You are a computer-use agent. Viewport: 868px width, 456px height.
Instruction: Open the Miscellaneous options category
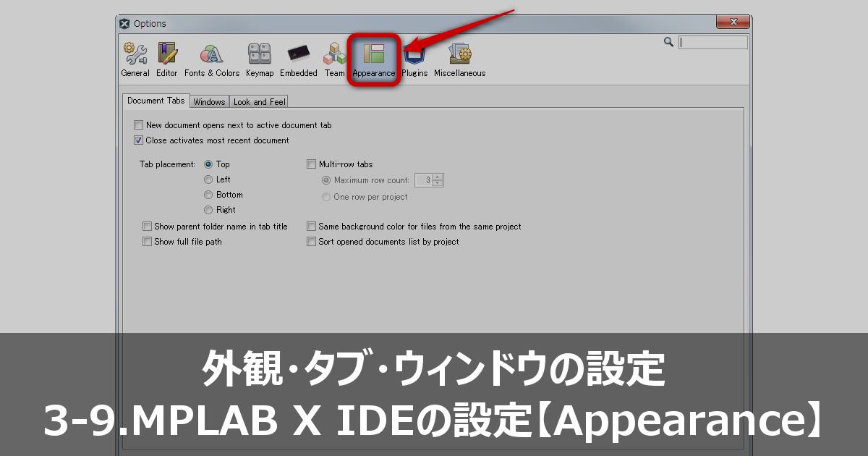(460, 60)
